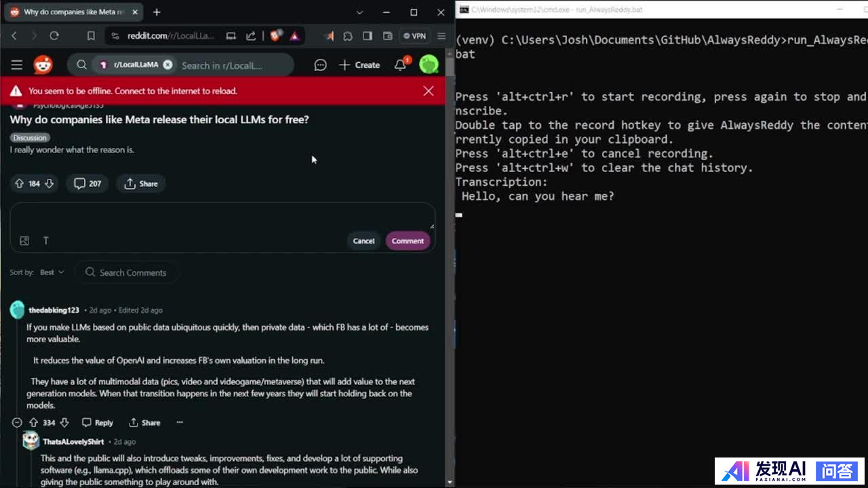Share thedabking123's comment
The height and width of the screenshot is (488, 868).
144,422
